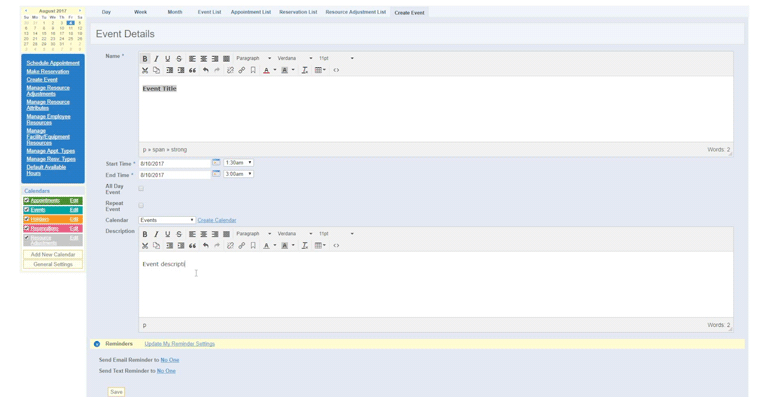The height and width of the screenshot is (397, 768).
Task: Insert a blockquote in the Name editor
Action: point(192,70)
